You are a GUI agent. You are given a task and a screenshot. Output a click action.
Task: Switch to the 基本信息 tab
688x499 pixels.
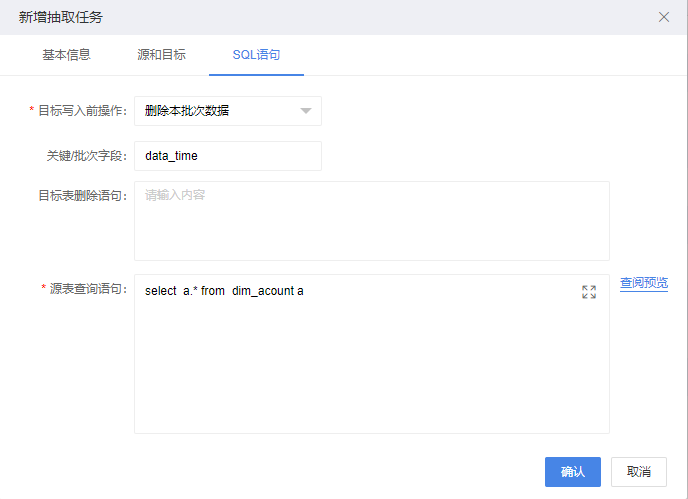(x=66, y=55)
